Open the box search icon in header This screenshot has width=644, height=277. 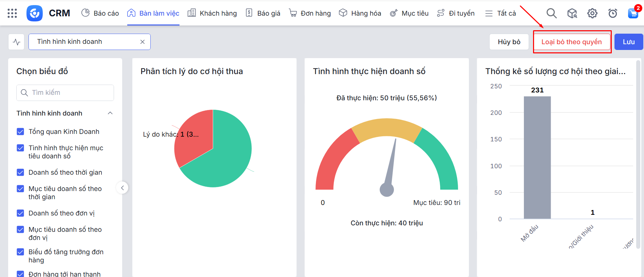click(572, 13)
